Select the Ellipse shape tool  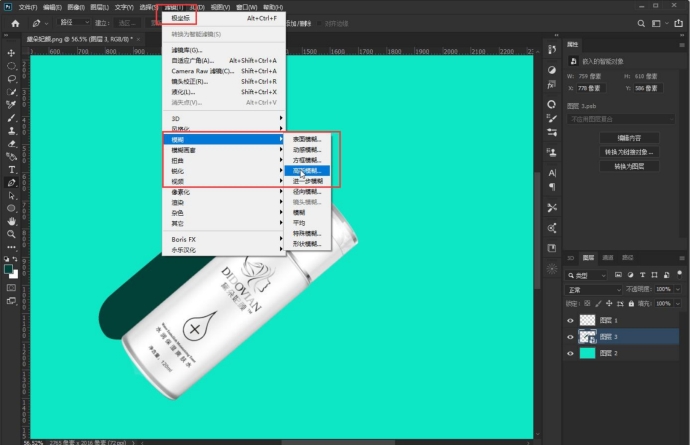tap(11, 208)
